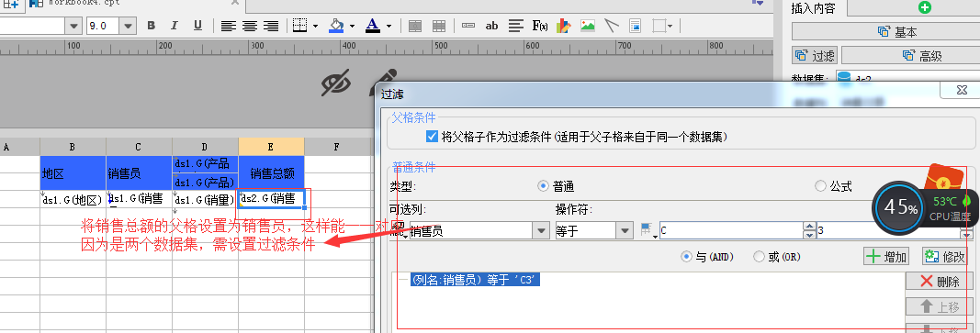This screenshot has width=980, height=333.
Task: Select ds1.G(销量) cell
Action: (206, 199)
